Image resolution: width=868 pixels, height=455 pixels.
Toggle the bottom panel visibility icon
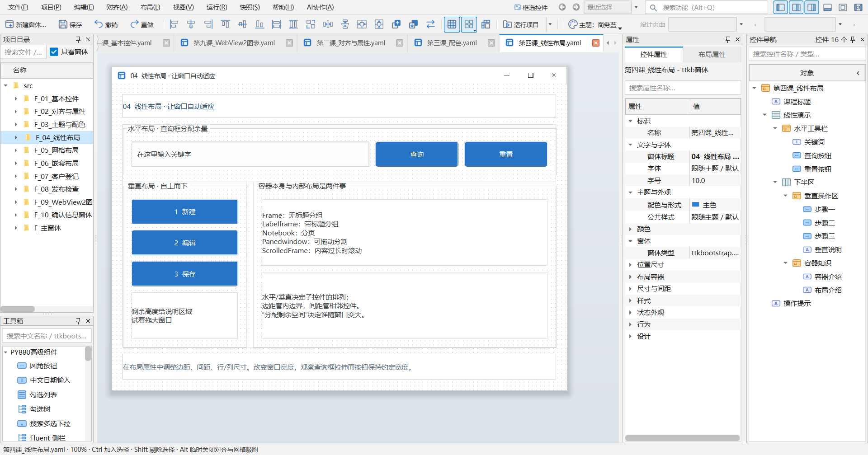coord(828,7)
